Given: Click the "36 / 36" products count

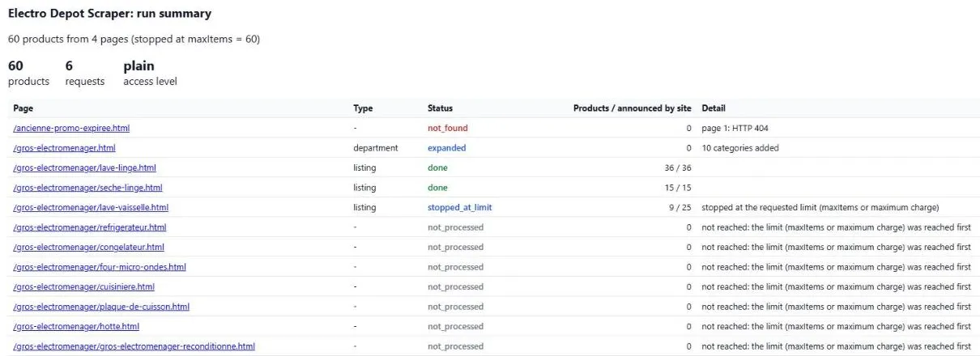Looking at the screenshot, I should tap(678, 167).
